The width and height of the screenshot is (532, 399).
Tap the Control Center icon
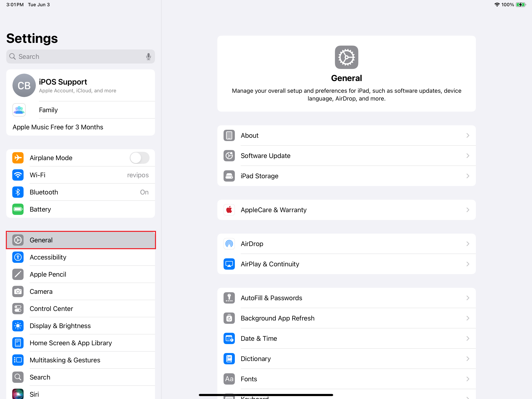click(18, 309)
